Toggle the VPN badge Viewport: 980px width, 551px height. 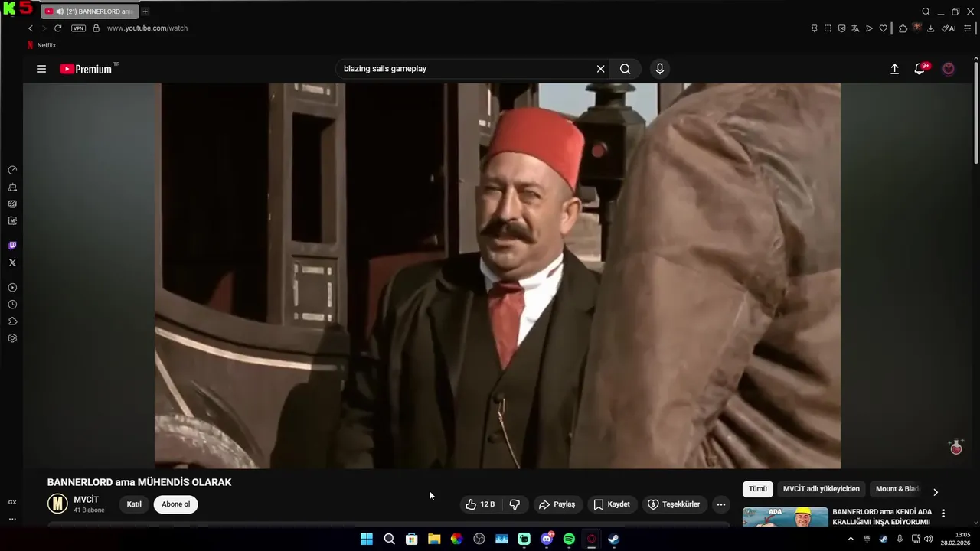tap(78, 28)
